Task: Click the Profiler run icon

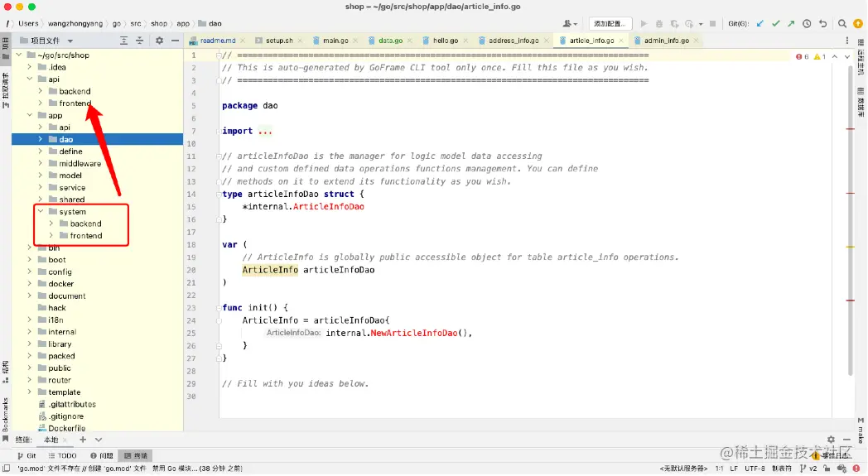Action: coord(689,24)
